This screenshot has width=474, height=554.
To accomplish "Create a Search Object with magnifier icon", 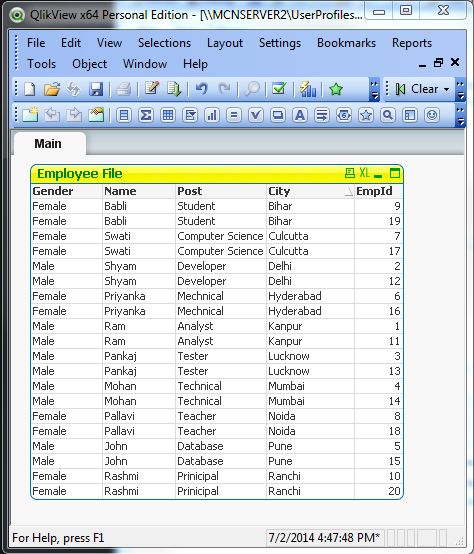I will tap(388, 115).
